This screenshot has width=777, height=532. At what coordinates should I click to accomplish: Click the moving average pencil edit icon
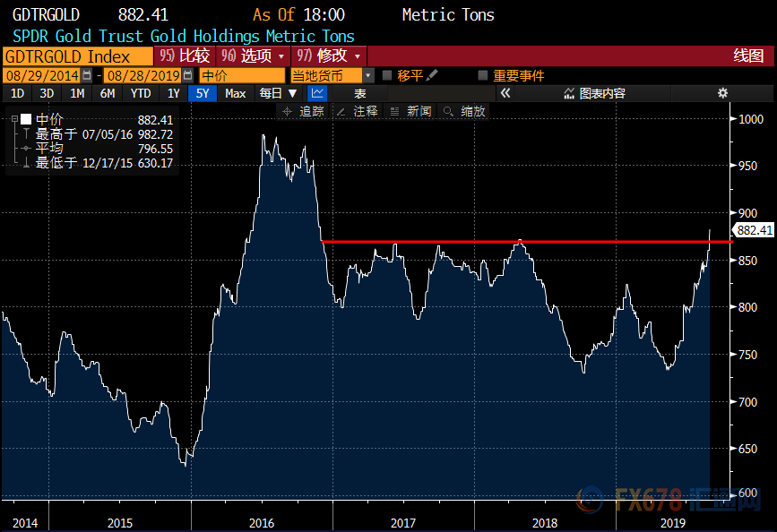tap(432, 75)
